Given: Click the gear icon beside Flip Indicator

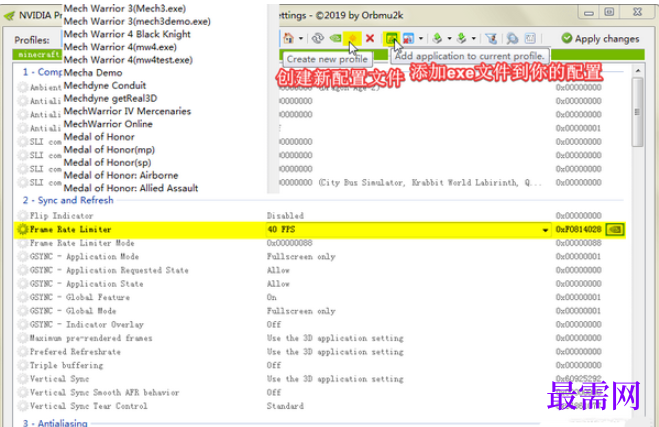Looking at the screenshot, I should pos(22,216).
